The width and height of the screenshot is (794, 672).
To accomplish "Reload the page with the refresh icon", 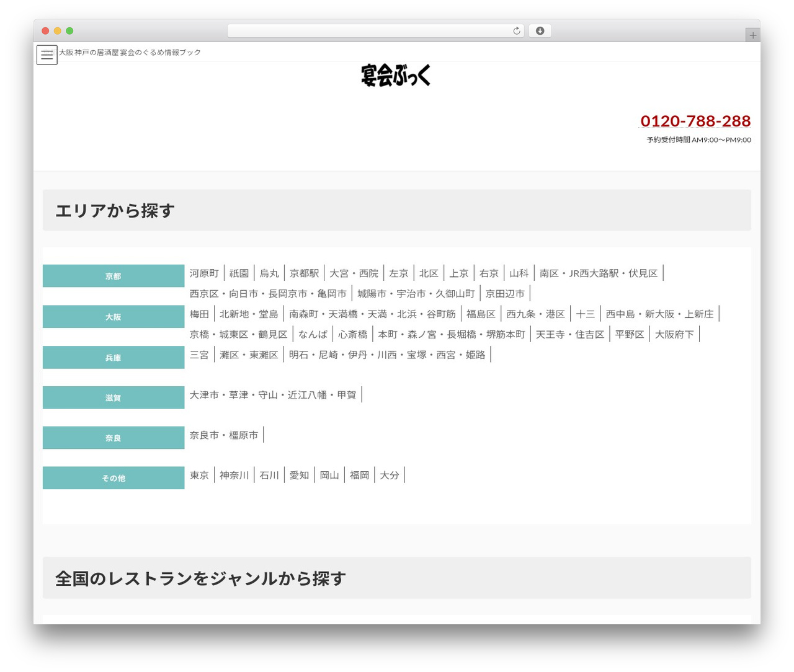I will (517, 31).
